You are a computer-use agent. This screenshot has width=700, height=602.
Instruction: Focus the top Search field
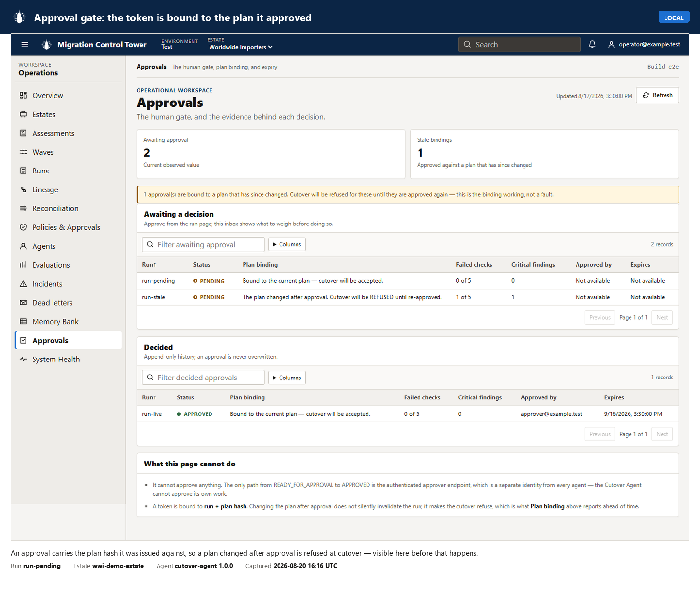pyautogui.click(x=519, y=44)
